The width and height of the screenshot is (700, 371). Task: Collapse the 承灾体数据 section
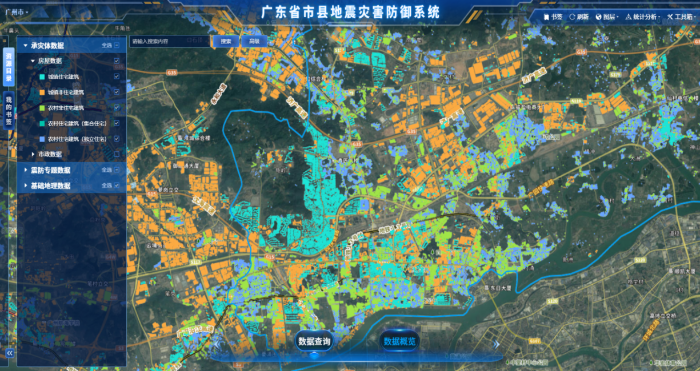[x=25, y=46]
